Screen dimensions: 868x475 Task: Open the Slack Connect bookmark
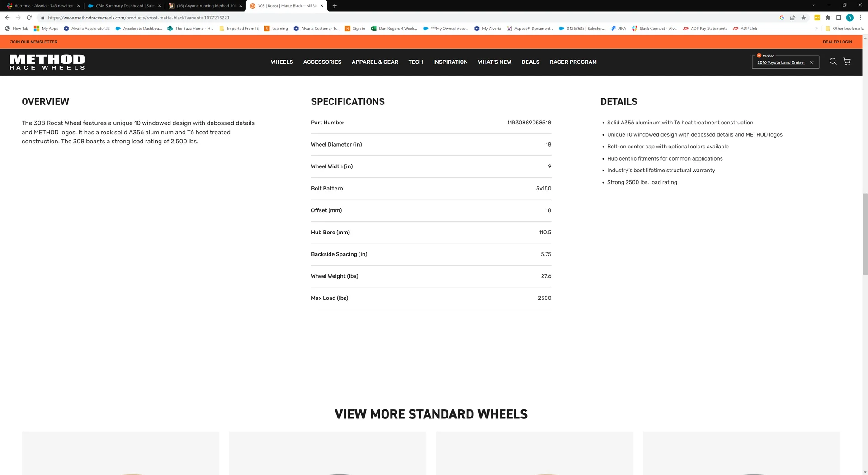pos(655,28)
